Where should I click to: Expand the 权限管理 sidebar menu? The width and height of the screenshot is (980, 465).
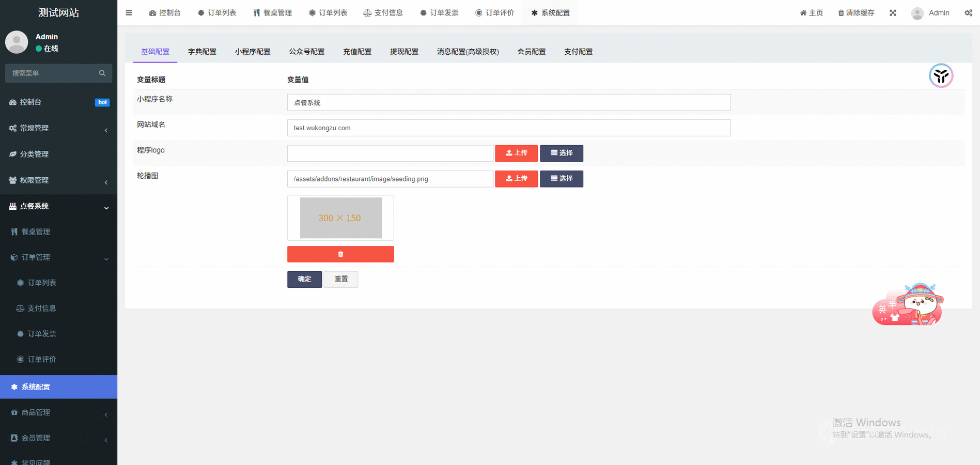coord(58,180)
